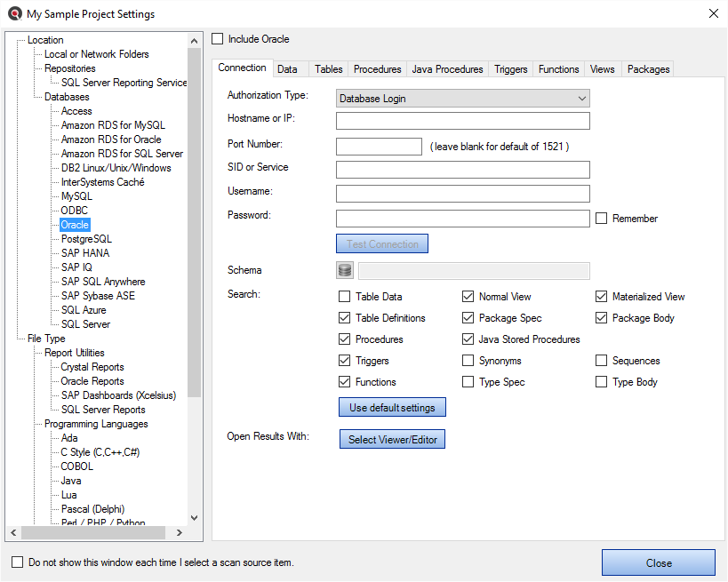
Task: Open the Java Procedures tab
Action: 448,69
